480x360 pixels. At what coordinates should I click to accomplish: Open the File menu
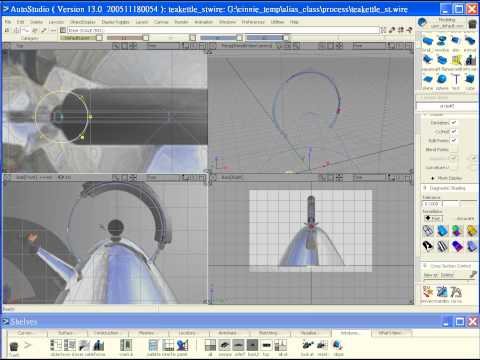coord(8,22)
